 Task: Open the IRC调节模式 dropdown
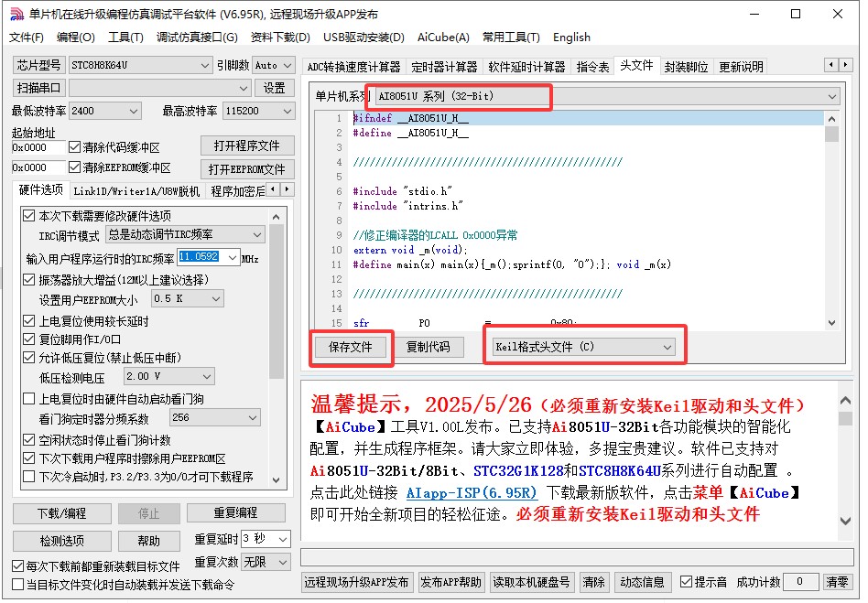pos(185,234)
